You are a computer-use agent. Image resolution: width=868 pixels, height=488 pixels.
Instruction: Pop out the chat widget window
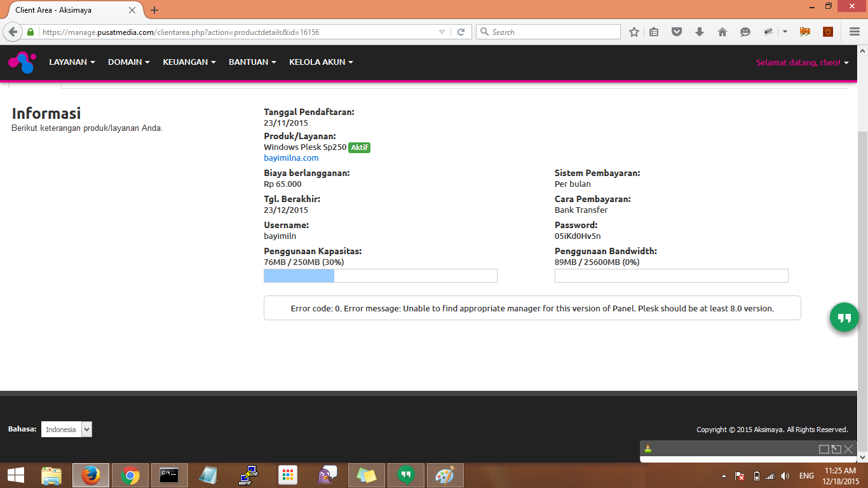(x=836, y=449)
